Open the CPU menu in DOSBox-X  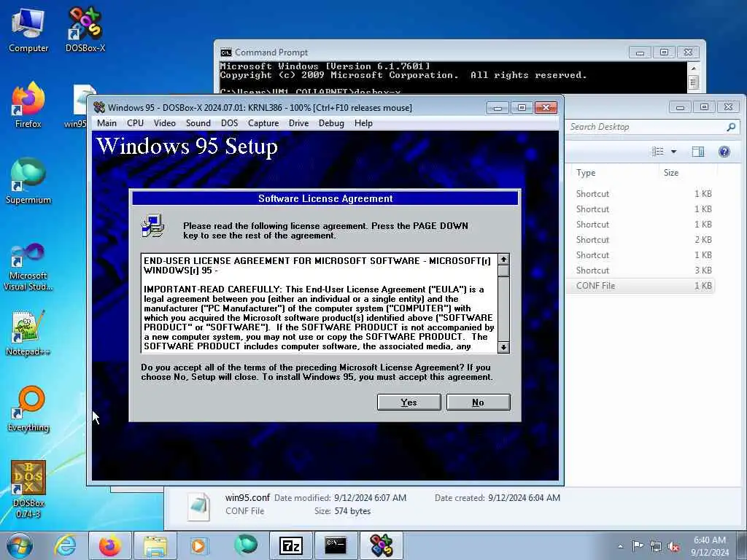pos(135,122)
